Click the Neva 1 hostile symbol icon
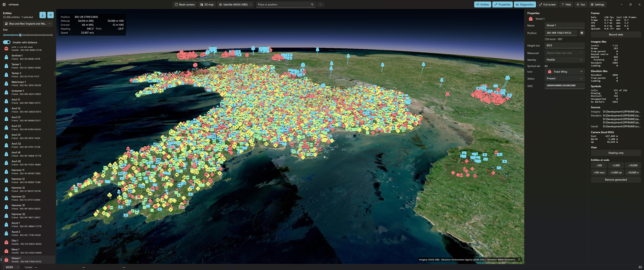This screenshot has width=644, height=270. point(6,251)
